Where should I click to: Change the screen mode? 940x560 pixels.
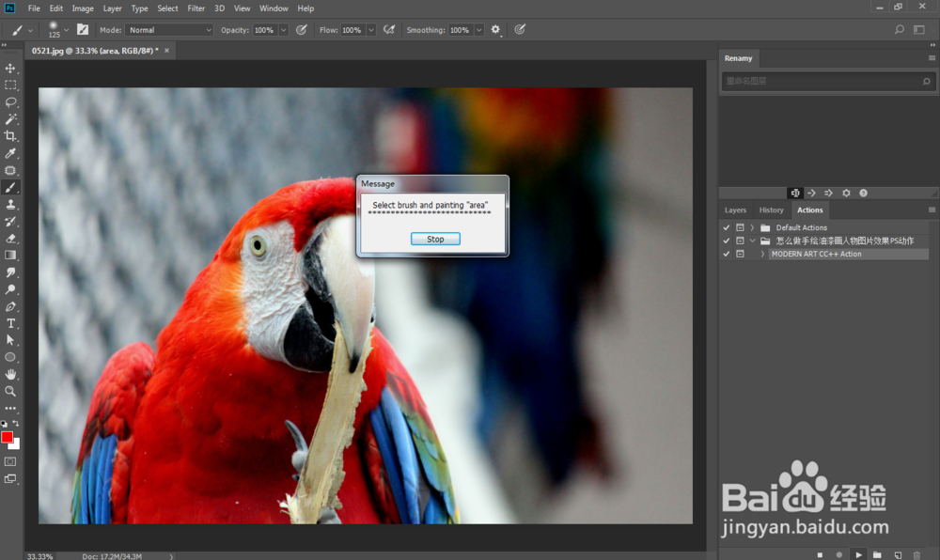10,479
